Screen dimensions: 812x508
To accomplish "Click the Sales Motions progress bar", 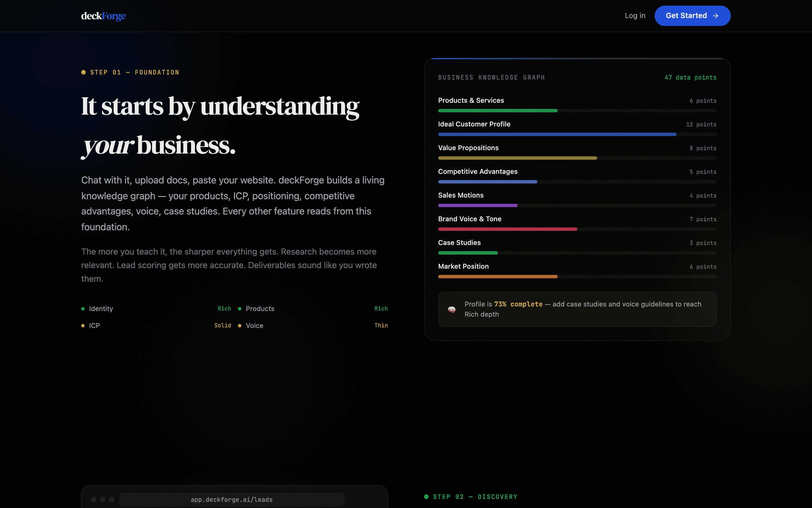I will click(577, 205).
